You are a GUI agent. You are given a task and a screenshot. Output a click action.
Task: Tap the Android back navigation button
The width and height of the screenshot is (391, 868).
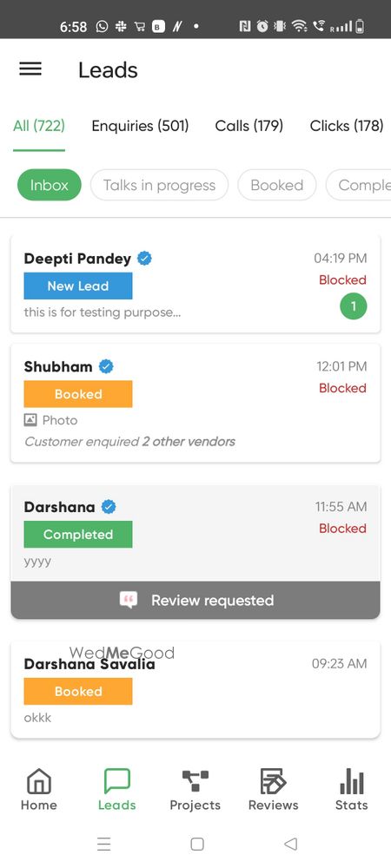[291, 844]
